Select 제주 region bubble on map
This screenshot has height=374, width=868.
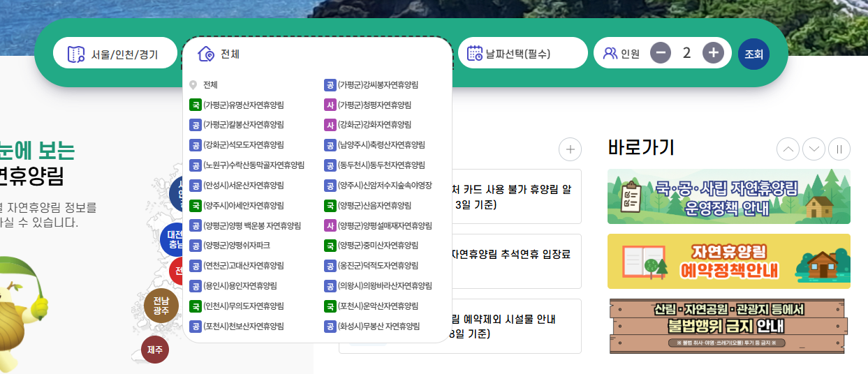(155, 350)
